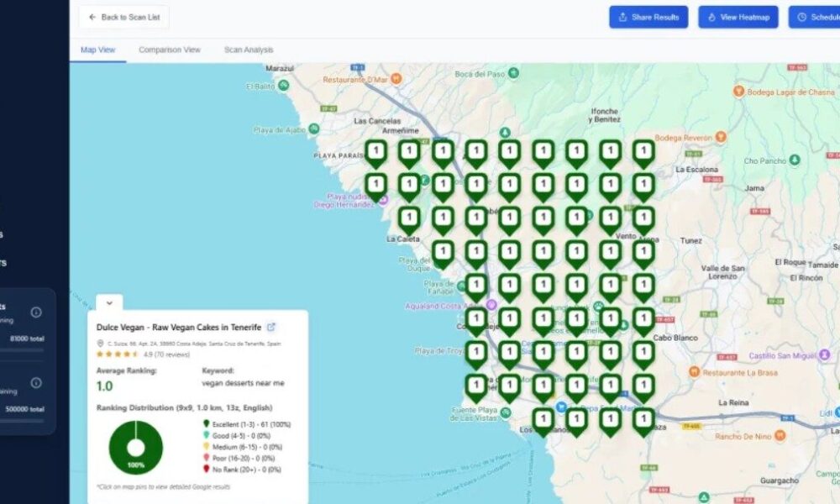
Task: Go back to Scan List
Action: pos(124,17)
